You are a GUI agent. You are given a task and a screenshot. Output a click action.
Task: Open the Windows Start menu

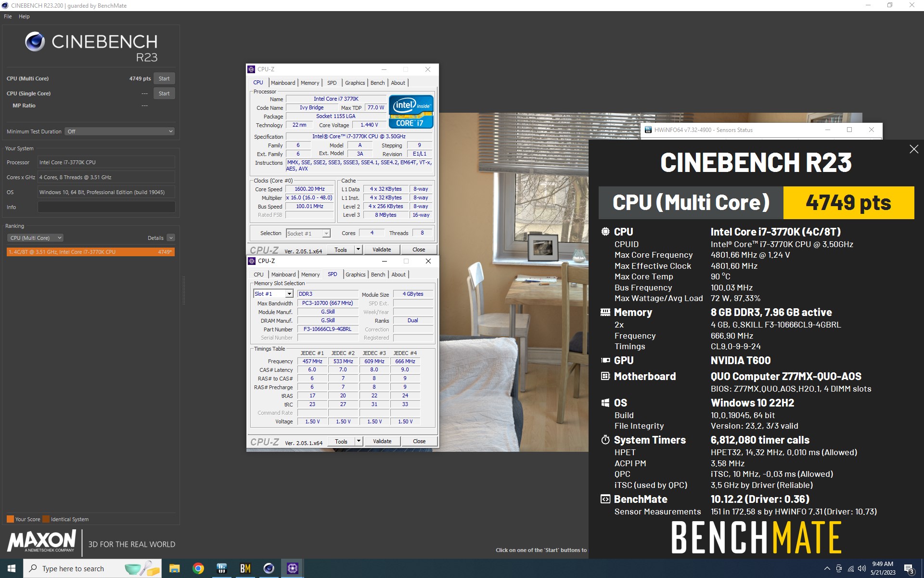tap(12, 568)
